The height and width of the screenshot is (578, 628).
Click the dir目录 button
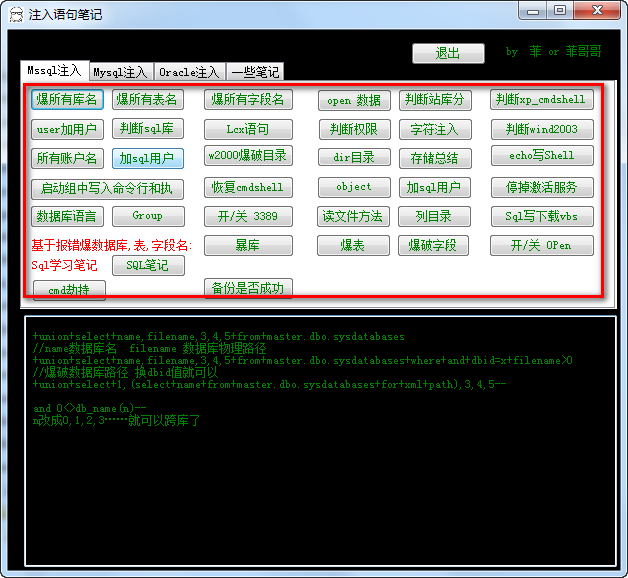pyautogui.click(x=354, y=157)
